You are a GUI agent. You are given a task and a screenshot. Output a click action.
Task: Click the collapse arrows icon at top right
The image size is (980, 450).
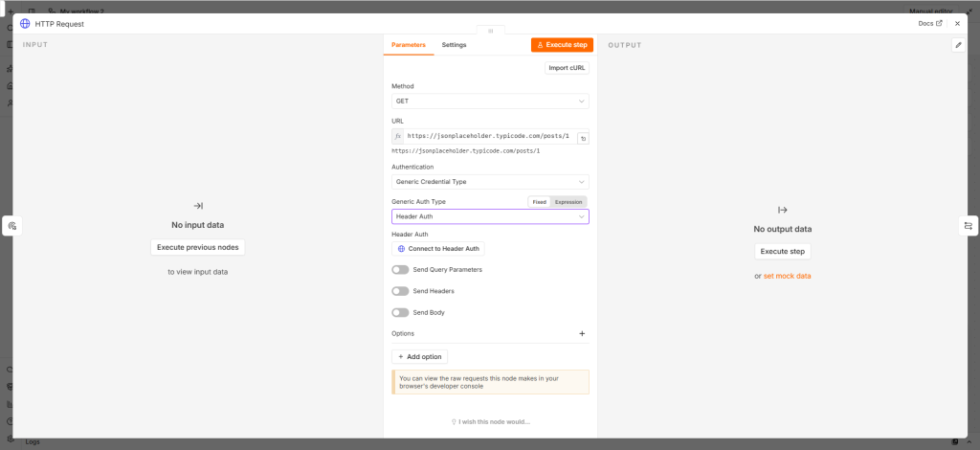[969, 11]
